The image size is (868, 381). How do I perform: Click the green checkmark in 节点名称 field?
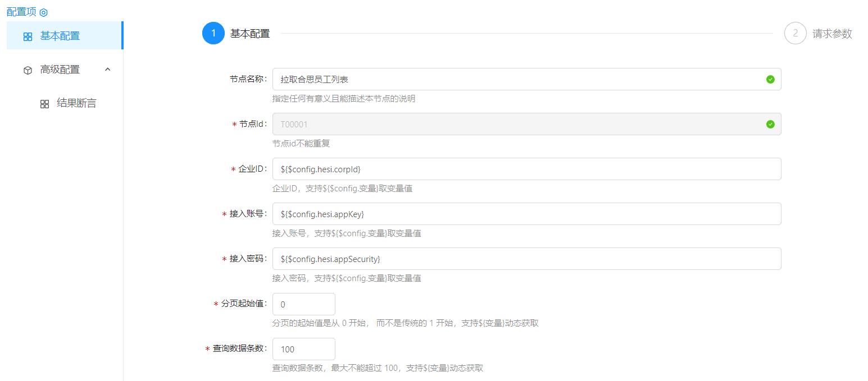(770, 79)
